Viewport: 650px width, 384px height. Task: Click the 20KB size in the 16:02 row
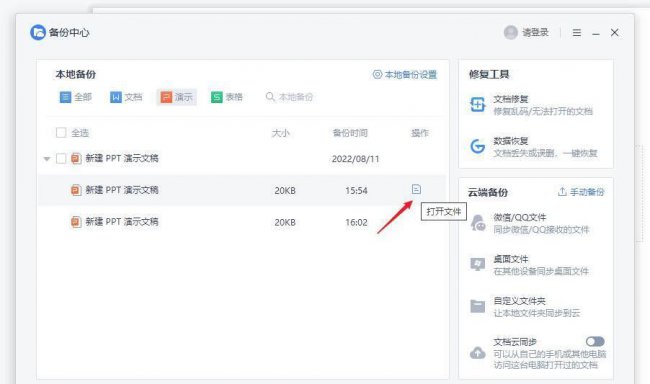point(285,223)
